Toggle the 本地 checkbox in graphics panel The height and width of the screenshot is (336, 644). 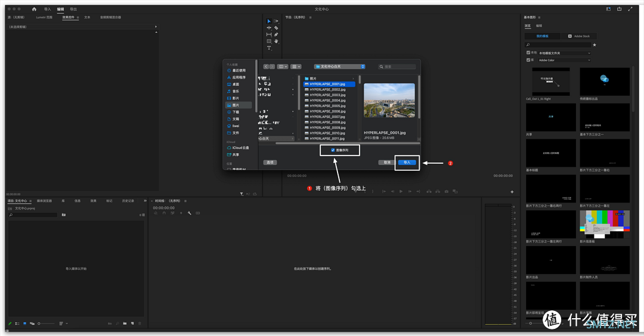click(x=528, y=52)
